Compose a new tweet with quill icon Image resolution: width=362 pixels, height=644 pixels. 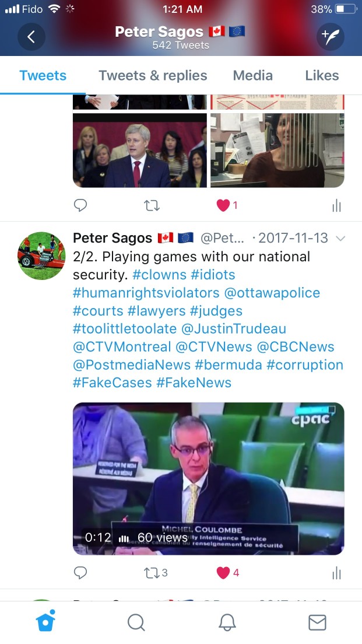[330, 37]
